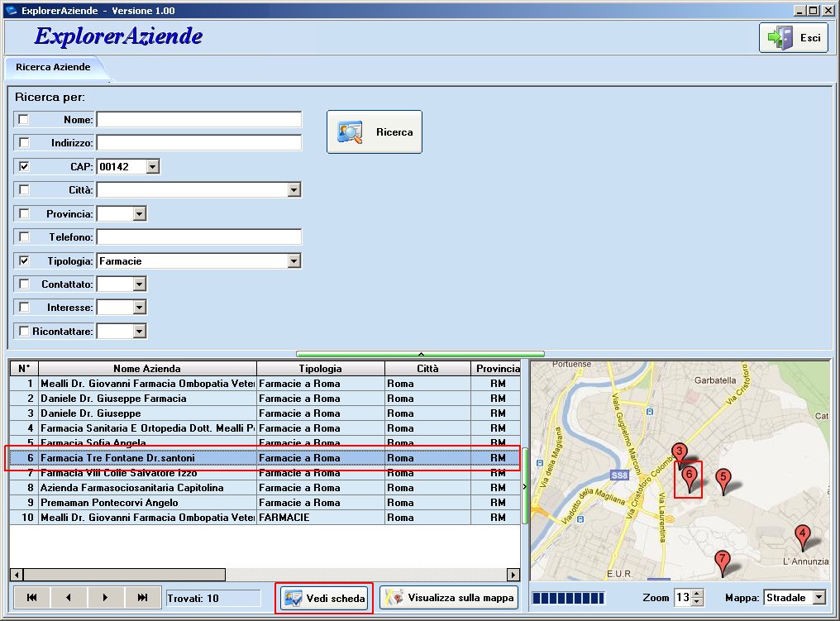This screenshot has width=840, height=621.
Task: Click the SS8 road sign on map
Action: (618, 475)
